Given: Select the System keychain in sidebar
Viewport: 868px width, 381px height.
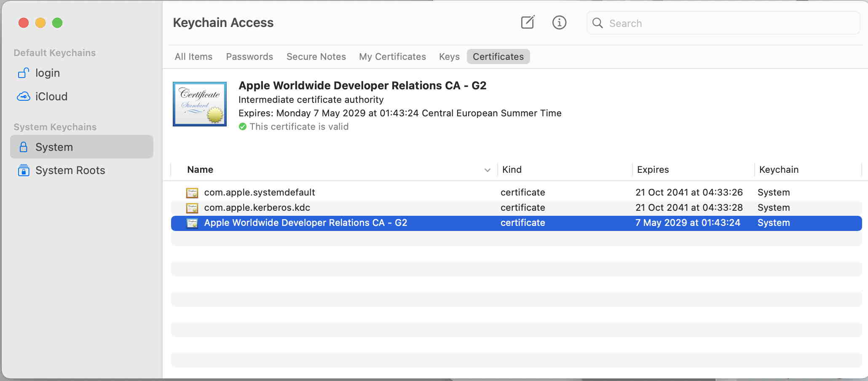Looking at the screenshot, I should tap(54, 147).
